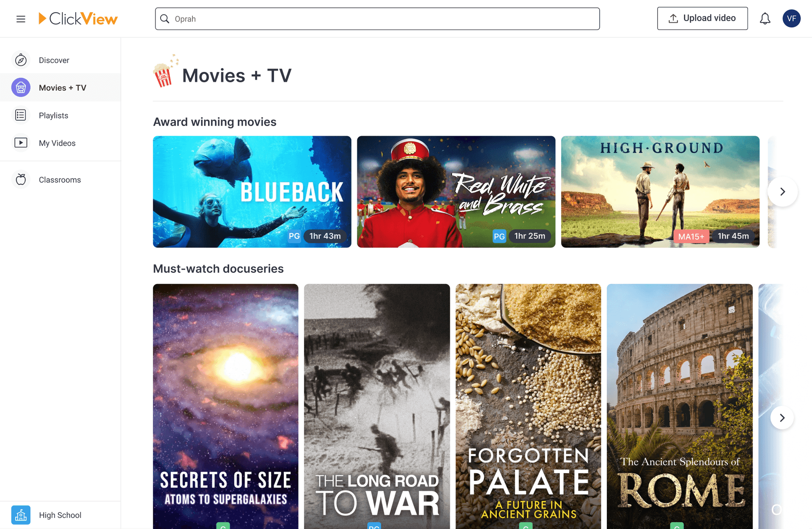Advance the Must-watch docuseries carousel

(x=782, y=417)
